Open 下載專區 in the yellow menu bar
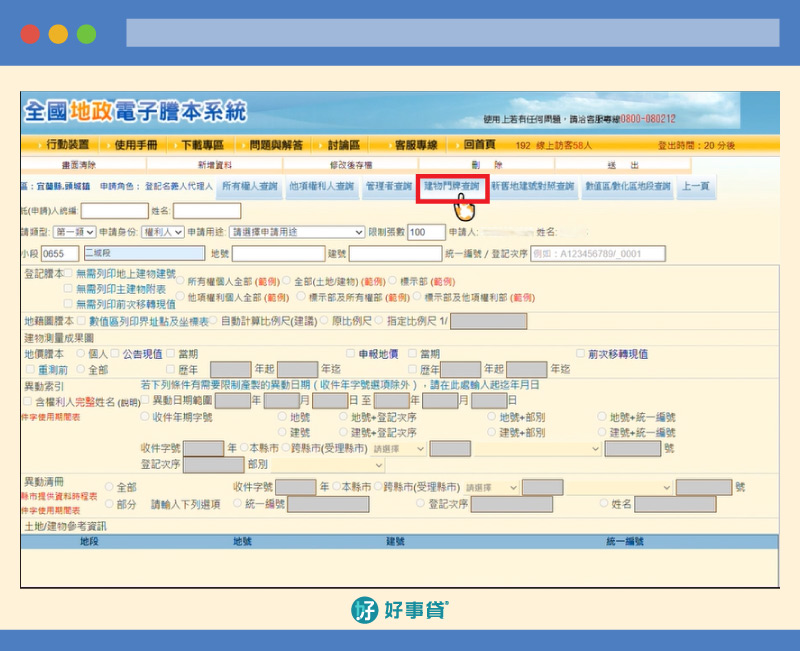The width and height of the screenshot is (800, 651). (x=209, y=145)
